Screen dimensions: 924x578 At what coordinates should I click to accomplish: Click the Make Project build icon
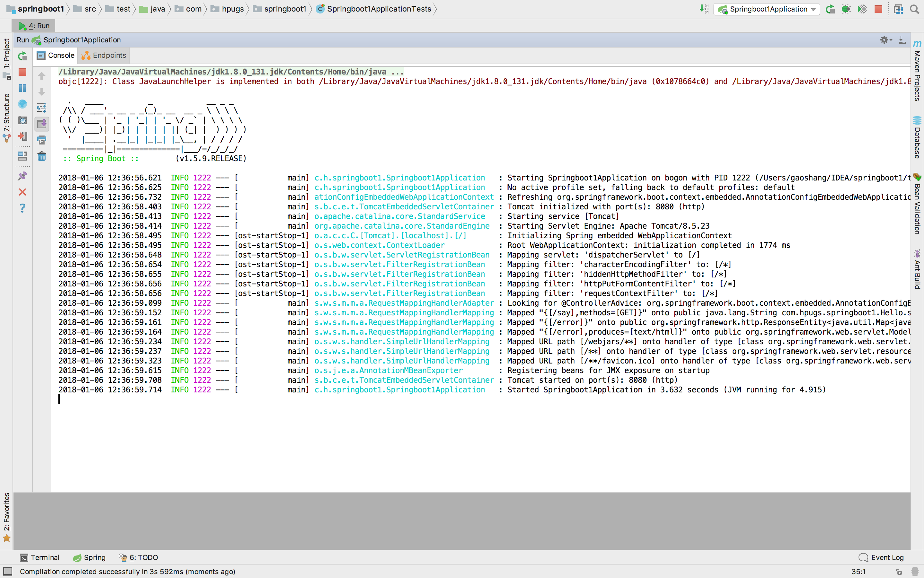704,9
